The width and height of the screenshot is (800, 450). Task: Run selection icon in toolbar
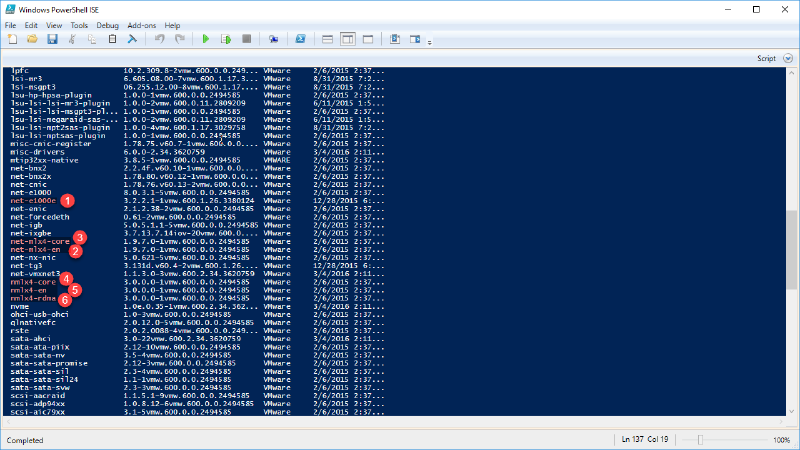pos(226,39)
